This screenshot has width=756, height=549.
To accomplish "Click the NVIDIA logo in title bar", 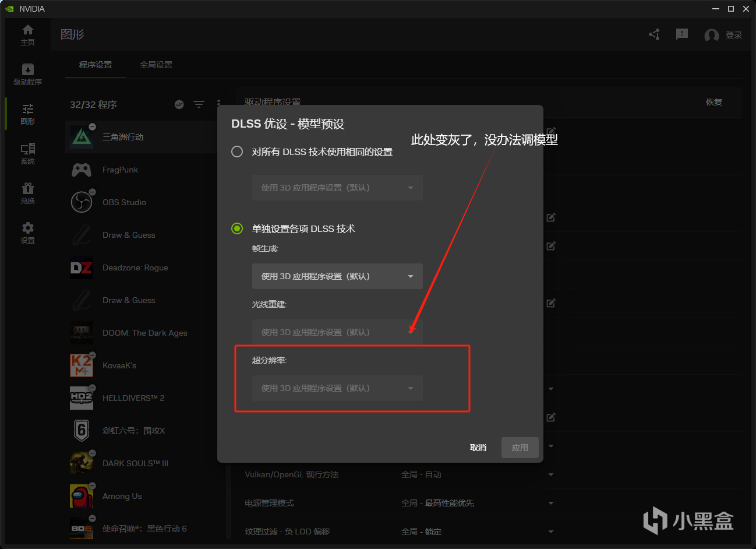I will 9,9.
